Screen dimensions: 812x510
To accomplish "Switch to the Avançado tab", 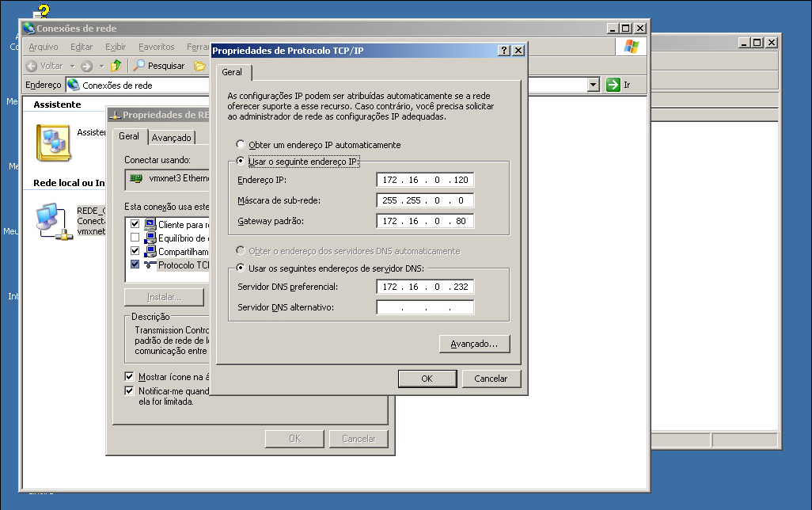I will pos(172,137).
